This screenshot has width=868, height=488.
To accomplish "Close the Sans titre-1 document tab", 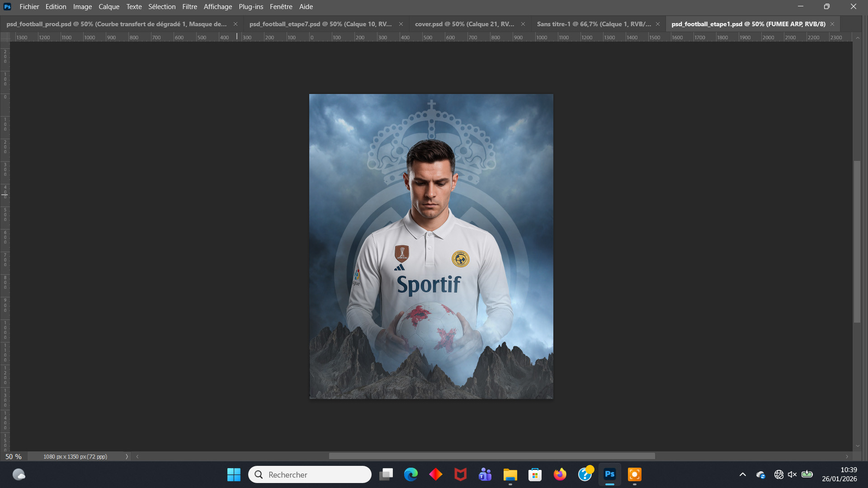I will 658,24.
